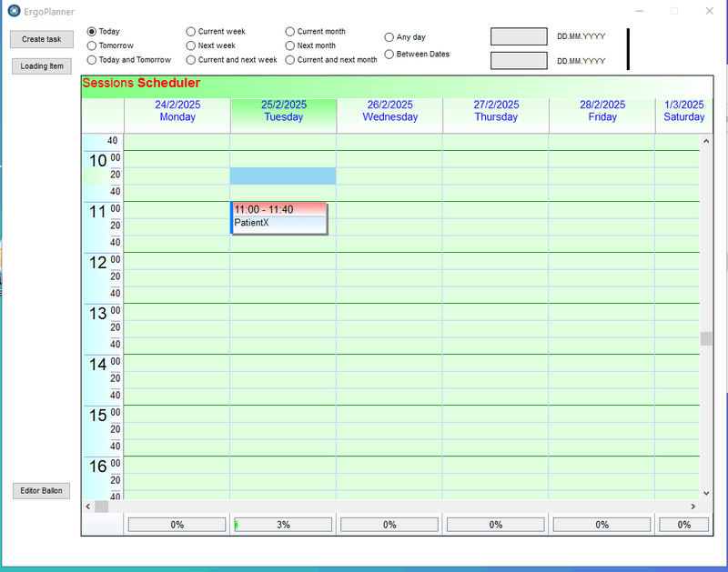Click the first DD.MM.YYYY date input field
Viewport: 728px width, 572px height.
click(519, 36)
